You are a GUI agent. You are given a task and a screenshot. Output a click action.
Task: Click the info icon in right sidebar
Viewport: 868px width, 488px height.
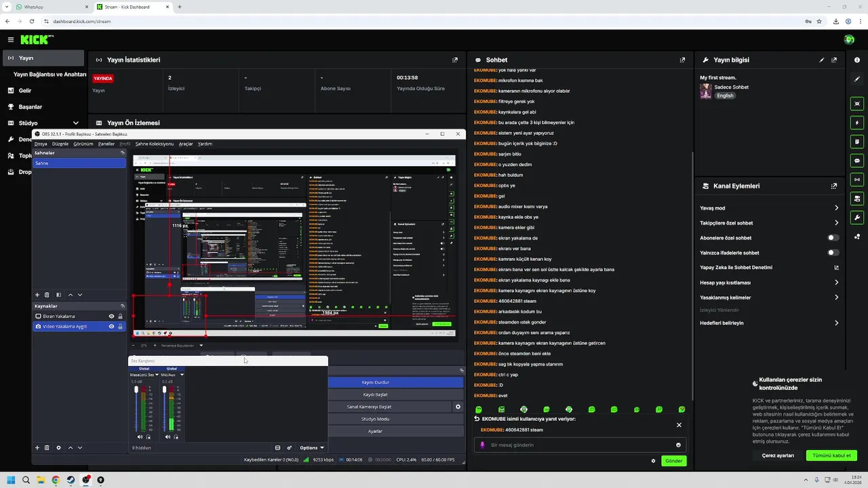(x=857, y=60)
